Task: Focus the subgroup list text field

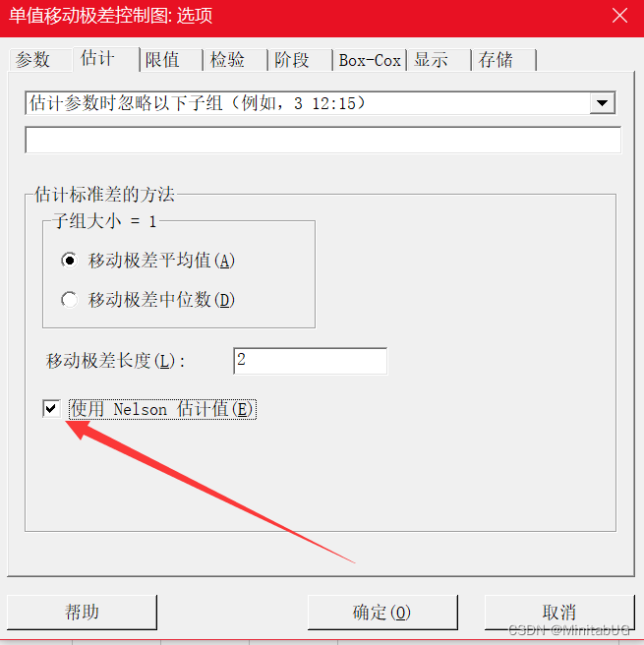Action: 322,140
